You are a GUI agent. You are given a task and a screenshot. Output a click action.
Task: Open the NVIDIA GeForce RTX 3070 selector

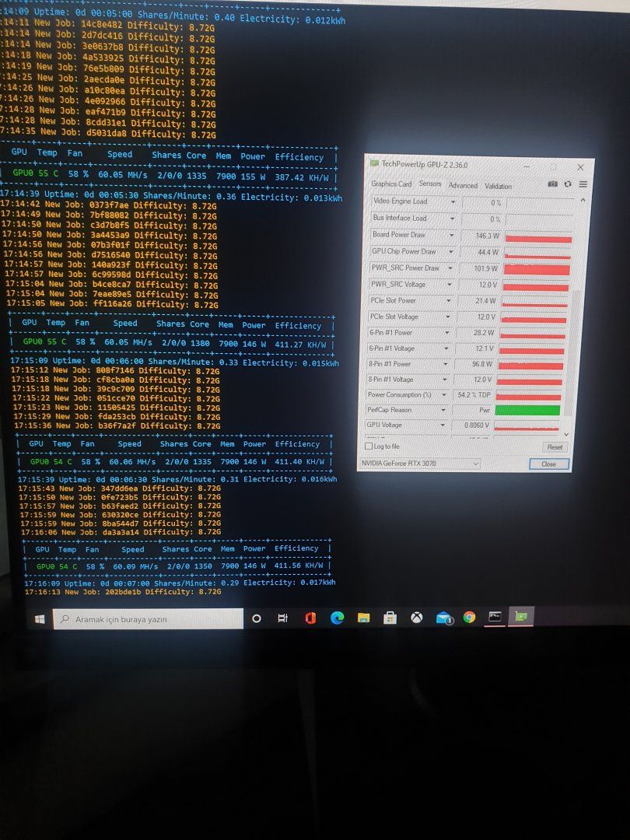pos(419,464)
